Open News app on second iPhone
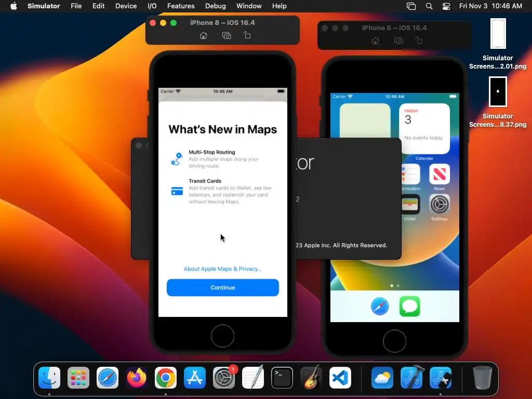 point(440,174)
